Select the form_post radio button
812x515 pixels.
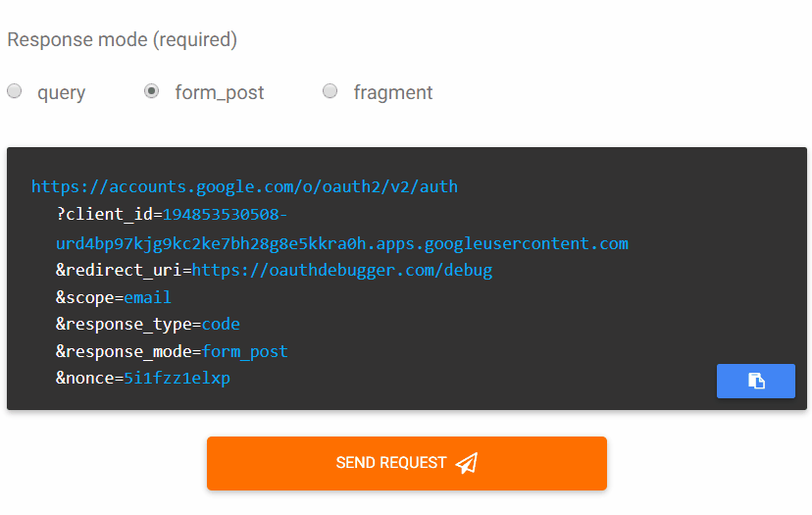[152, 91]
